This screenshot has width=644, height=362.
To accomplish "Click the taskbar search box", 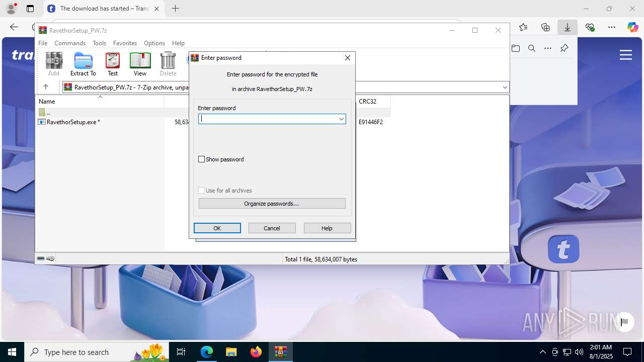I will click(x=97, y=352).
